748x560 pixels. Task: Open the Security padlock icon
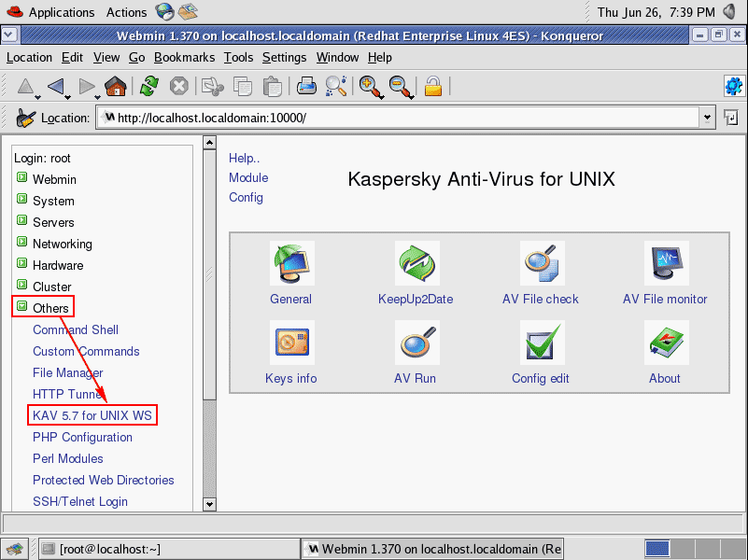coord(433,86)
